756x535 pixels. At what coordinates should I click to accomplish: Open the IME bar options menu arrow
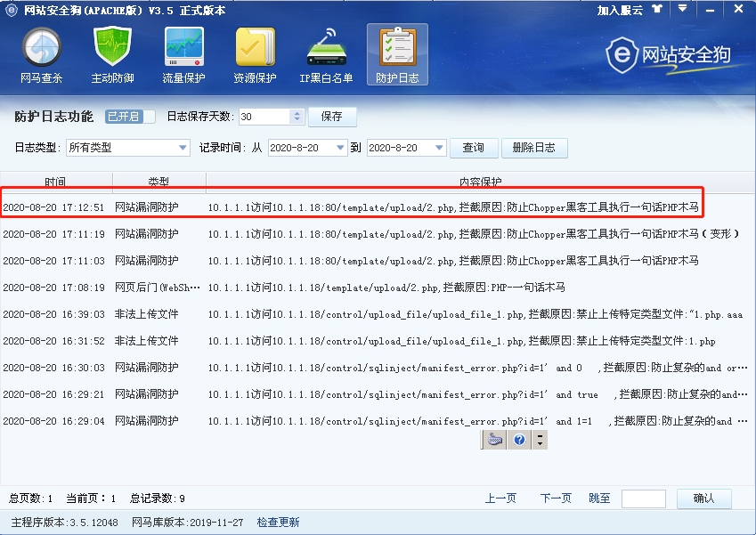[540, 440]
